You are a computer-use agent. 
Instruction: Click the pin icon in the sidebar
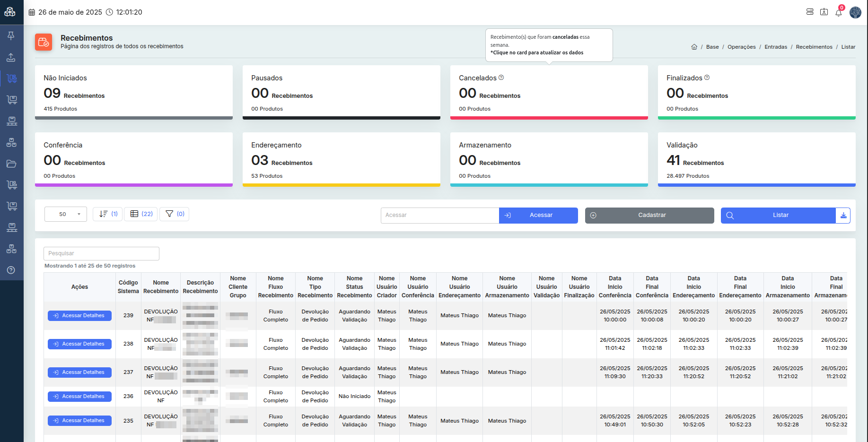click(11, 36)
